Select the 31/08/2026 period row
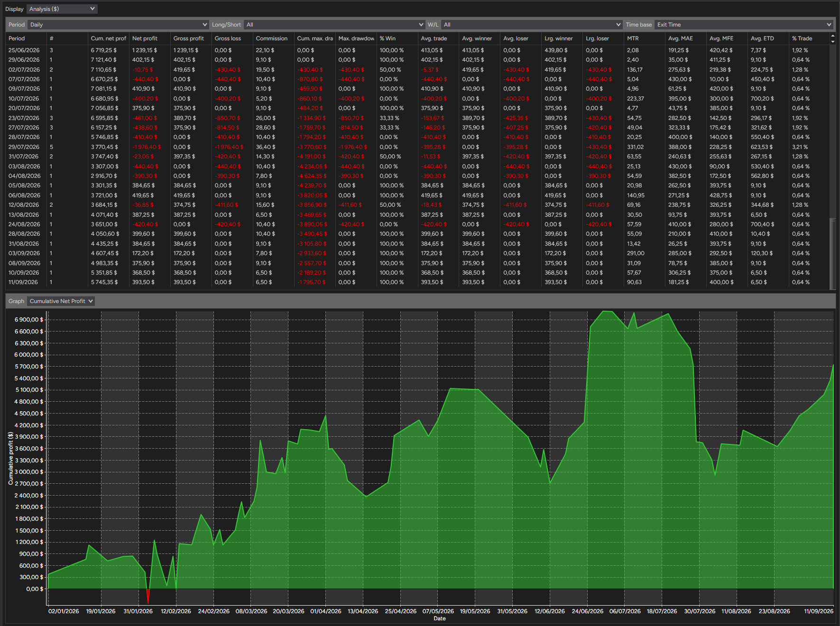 pos(418,244)
